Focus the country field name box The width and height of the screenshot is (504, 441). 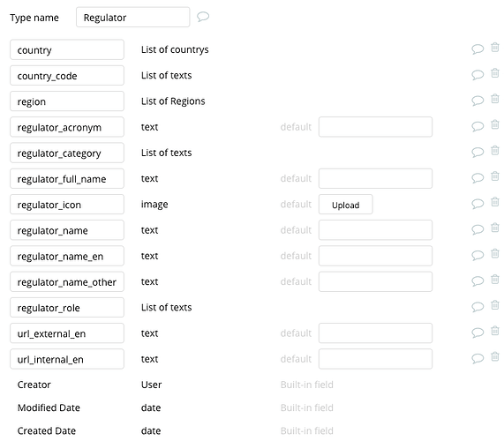point(67,49)
